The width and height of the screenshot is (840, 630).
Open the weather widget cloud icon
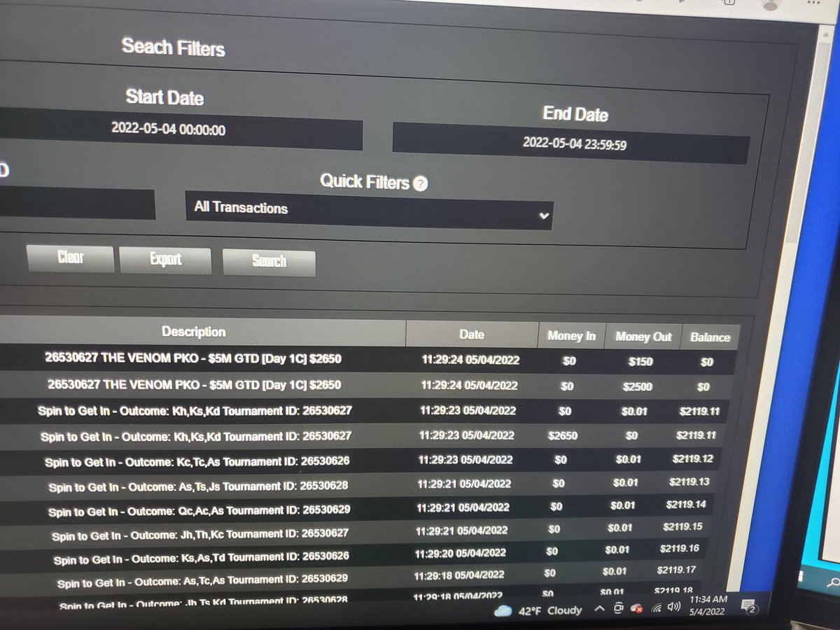click(x=503, y=610)
